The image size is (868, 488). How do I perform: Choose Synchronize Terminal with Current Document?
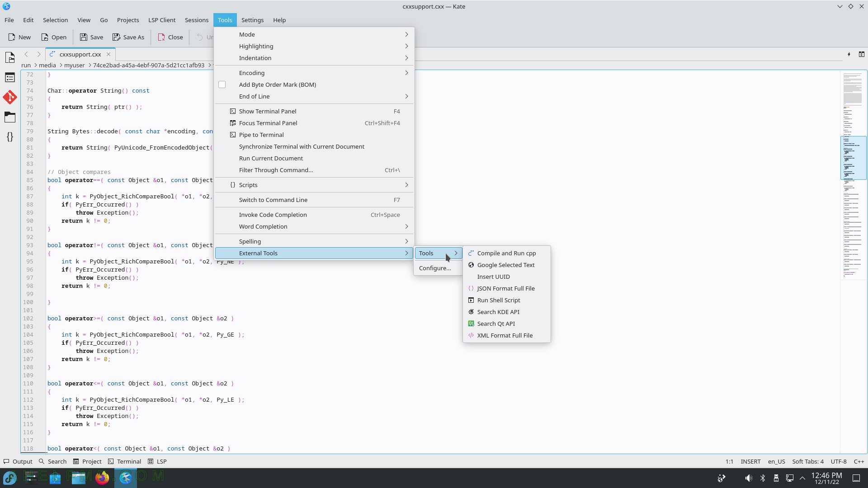click(x=314, y=146)
